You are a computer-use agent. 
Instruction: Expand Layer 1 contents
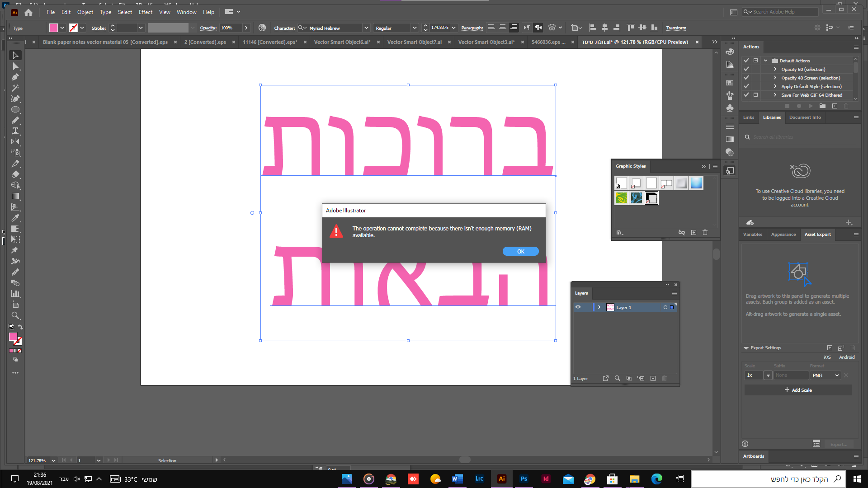coord(599,307)
